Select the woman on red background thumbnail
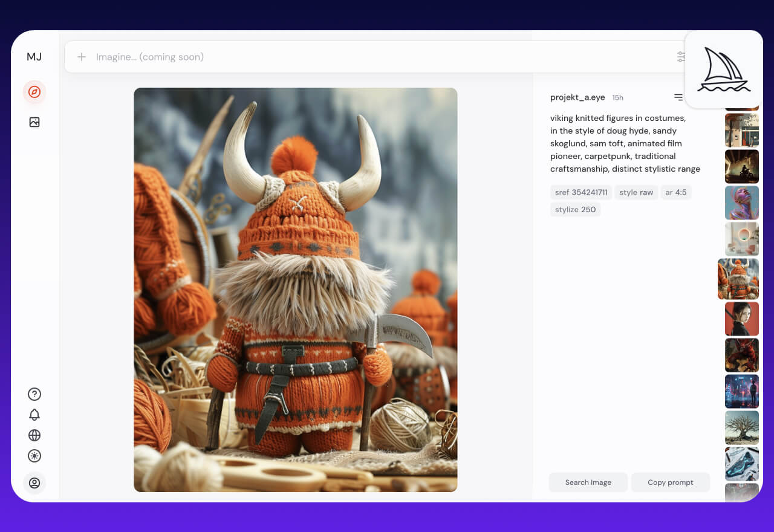Viewport: 774px width, 532px height. (741, 319)
